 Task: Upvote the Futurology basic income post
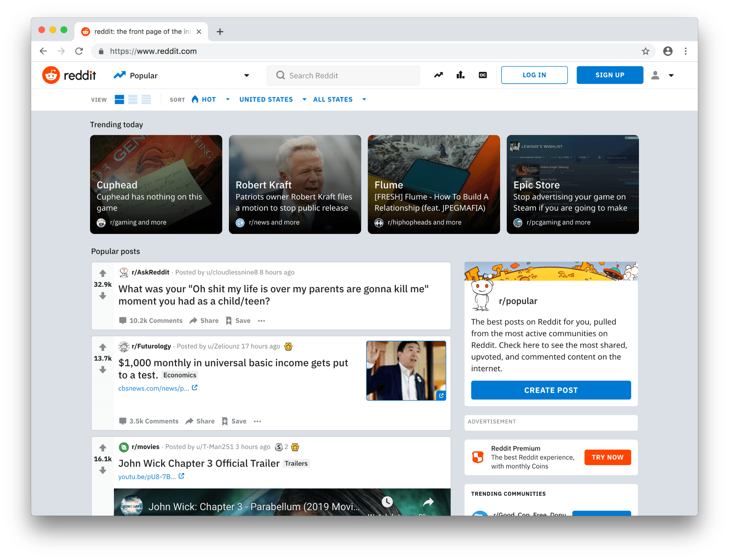[x=103, y=347]
